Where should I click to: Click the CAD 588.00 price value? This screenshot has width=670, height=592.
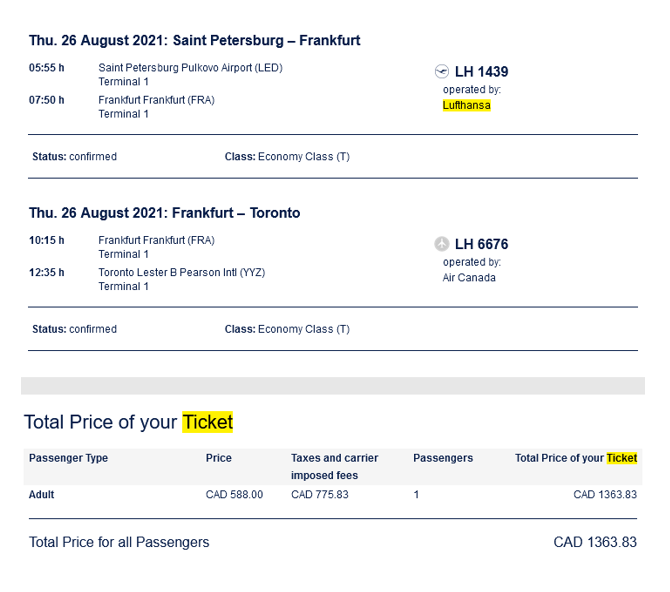[234, 494]
